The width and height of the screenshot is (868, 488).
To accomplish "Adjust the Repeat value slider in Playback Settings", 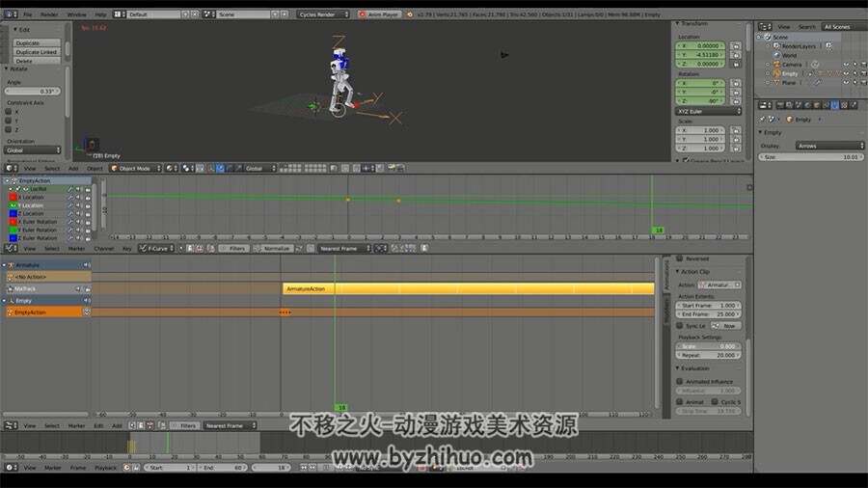I will point(709,355).
